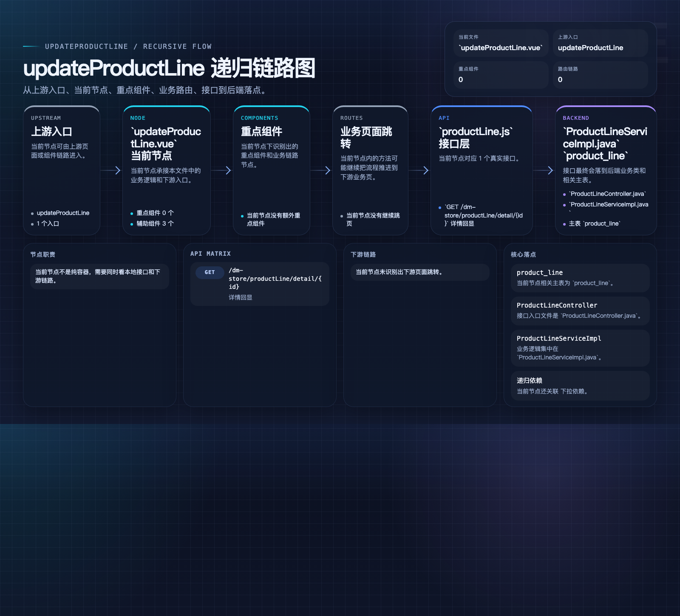Click the 节点职责 description box
Viewport: 680px width, 616px height.
click(x=99, y=277)
